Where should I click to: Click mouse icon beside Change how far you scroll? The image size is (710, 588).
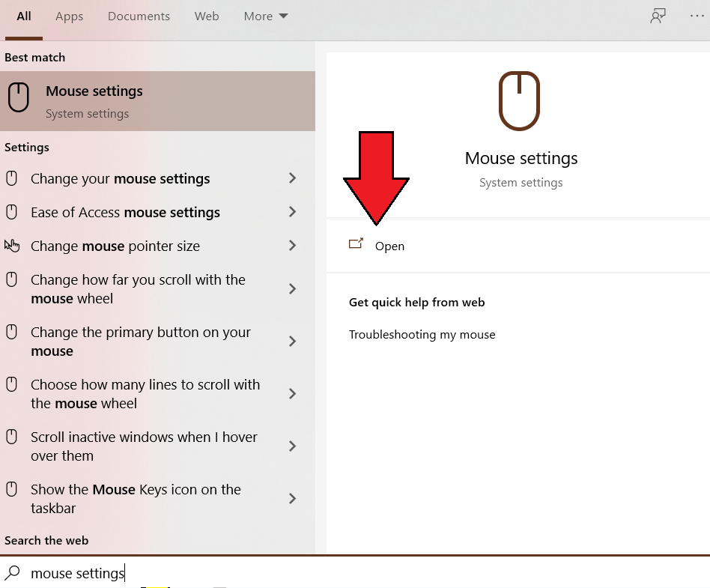pos(12,279)
